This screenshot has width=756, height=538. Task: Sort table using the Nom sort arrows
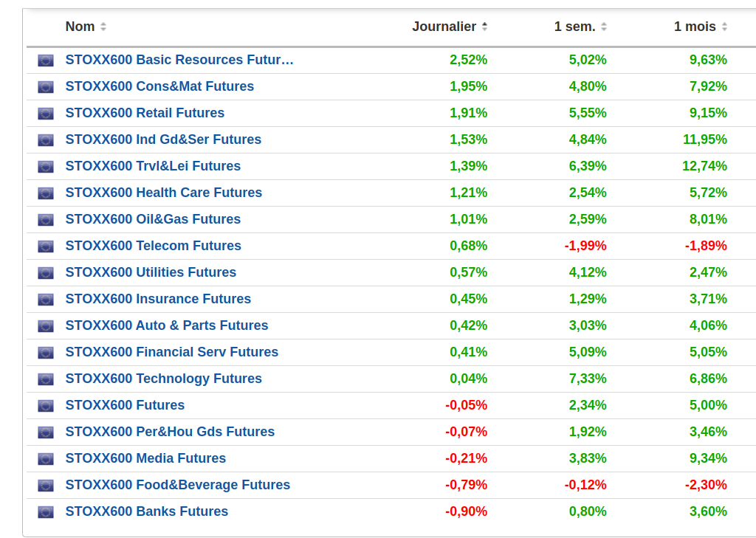point(103,27)
